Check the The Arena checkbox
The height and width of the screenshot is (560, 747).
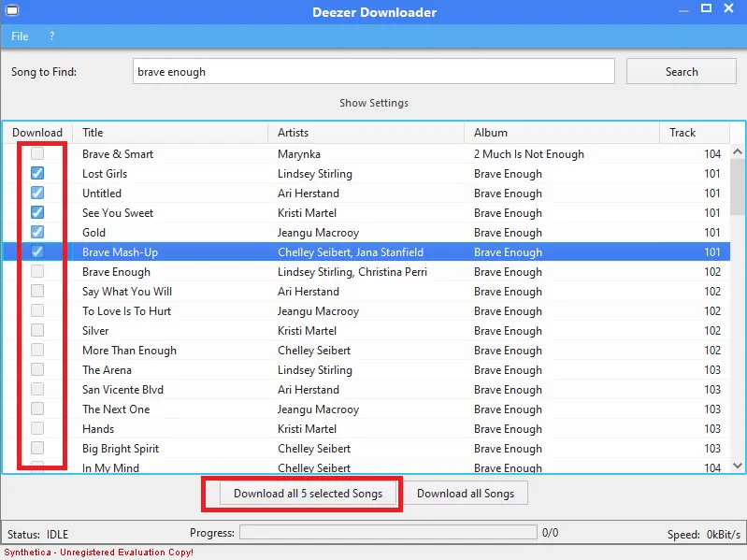(37, 369)
